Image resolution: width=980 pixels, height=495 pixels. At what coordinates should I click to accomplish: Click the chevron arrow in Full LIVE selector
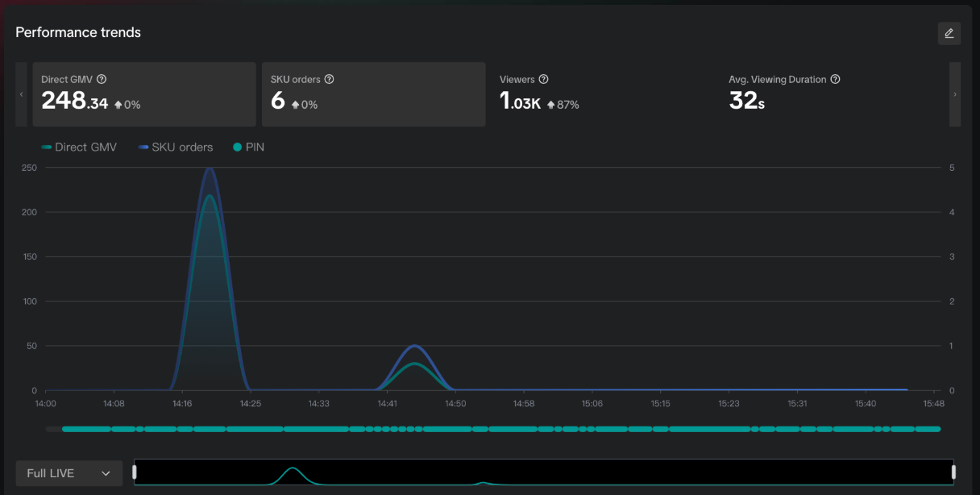coord(106,473)
